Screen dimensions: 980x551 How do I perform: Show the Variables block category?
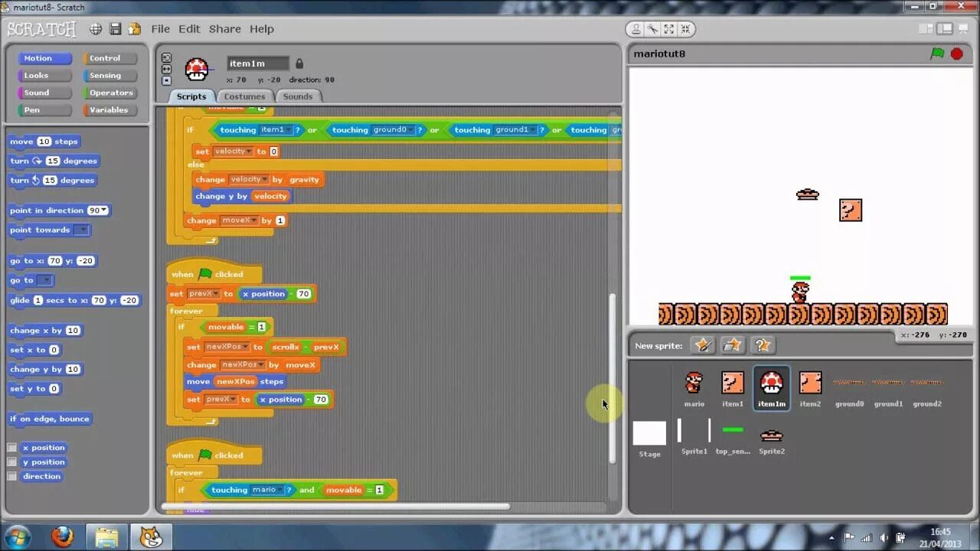point(110,109)
